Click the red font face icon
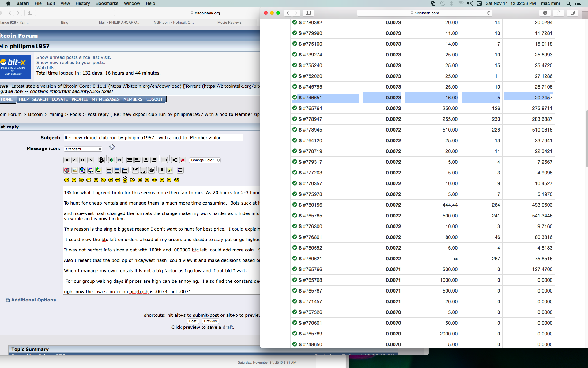 pyautogui.click(x=183, y=160)
